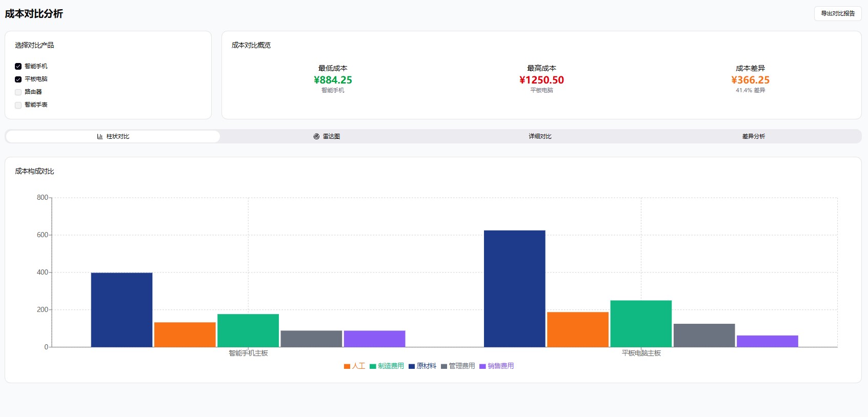868x417 pixels.
Task: Select the blue 原材料 bar for 智能手机主板
Action: coord(122,309)
